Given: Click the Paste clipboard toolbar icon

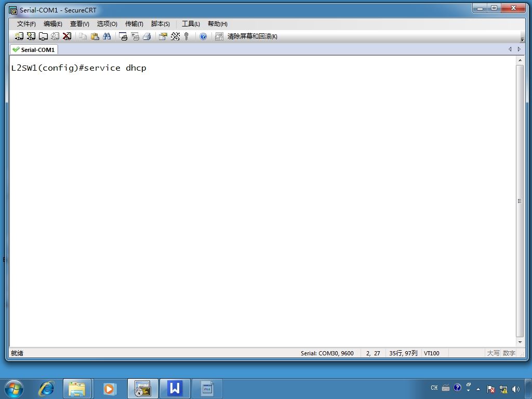Looking at the screenshot, I should coord(95,36).
